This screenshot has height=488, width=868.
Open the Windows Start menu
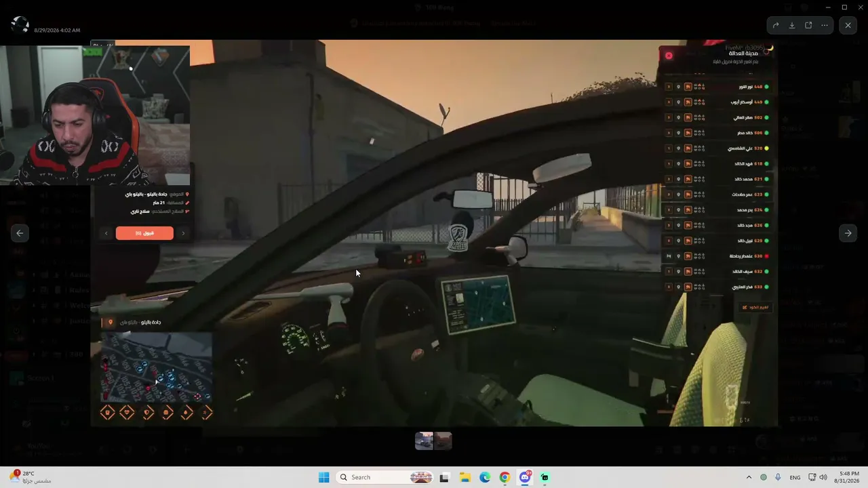(x=324, y=477)
